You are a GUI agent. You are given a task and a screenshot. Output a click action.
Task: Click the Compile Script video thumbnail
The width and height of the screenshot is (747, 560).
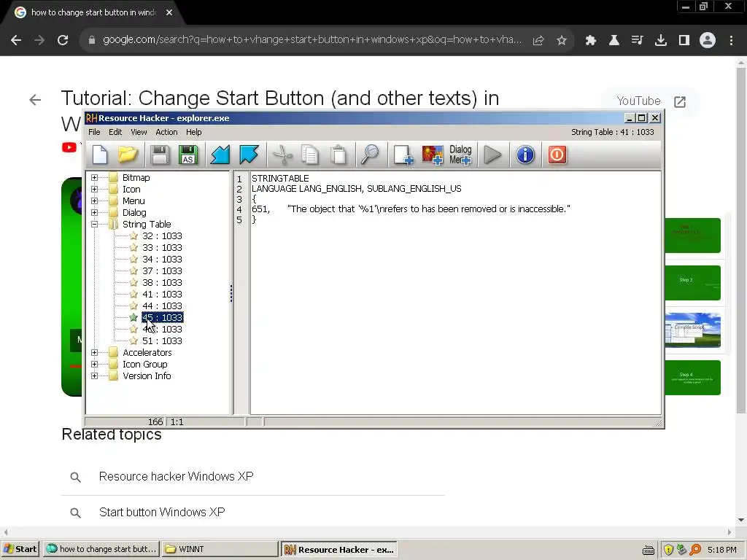pyautogui.click(x=693, y=330)
